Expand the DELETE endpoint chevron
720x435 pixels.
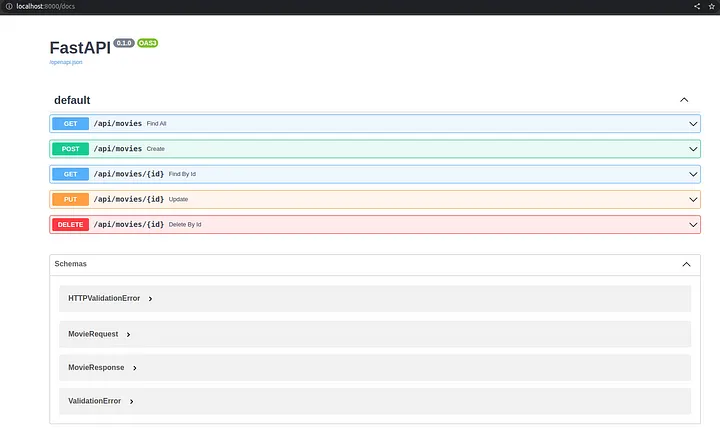coord(693,225)
